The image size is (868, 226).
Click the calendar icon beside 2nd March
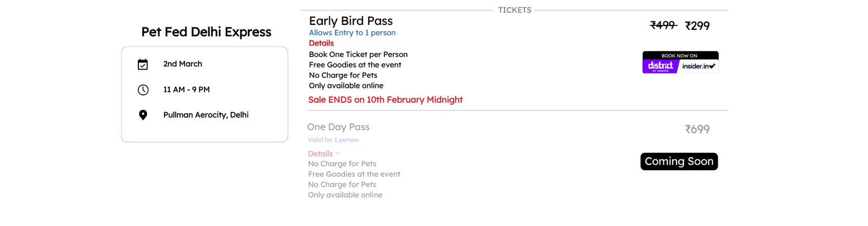143,64
